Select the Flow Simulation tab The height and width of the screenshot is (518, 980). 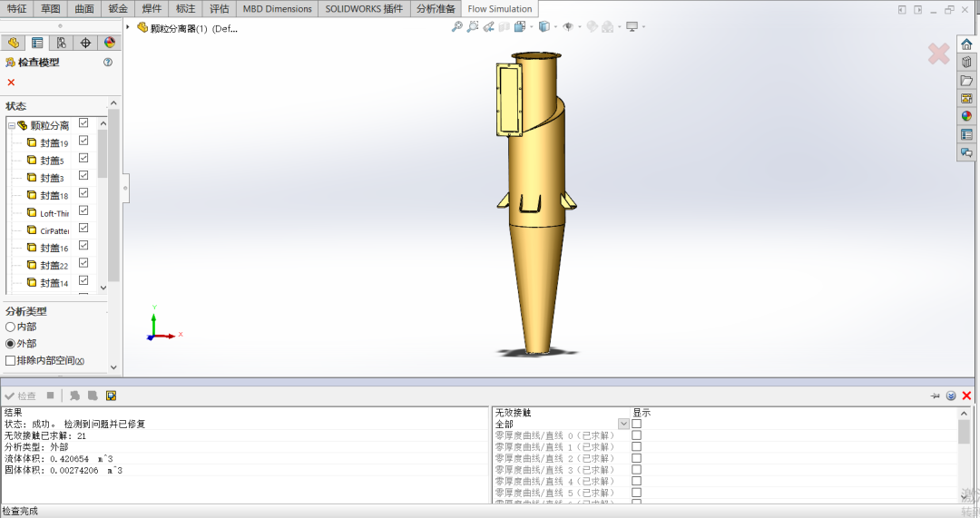[500, 9]
